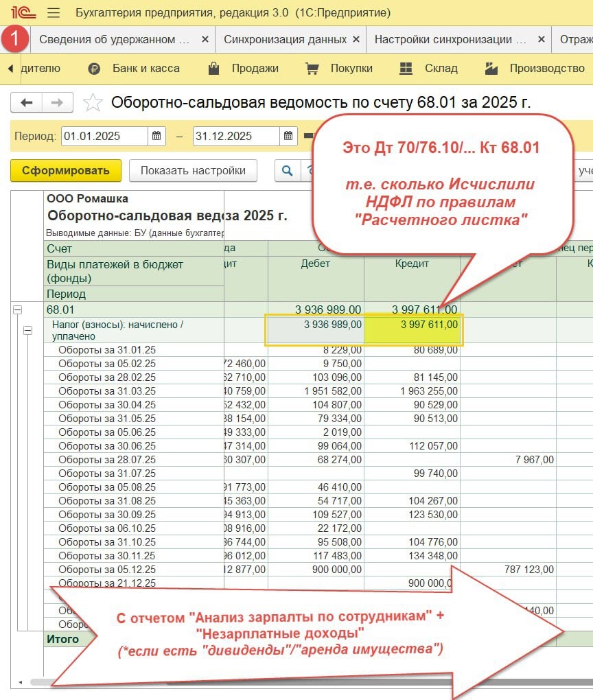Edit the period start date 01.01.2025
593x700 pixels.
tap(104, 136)
